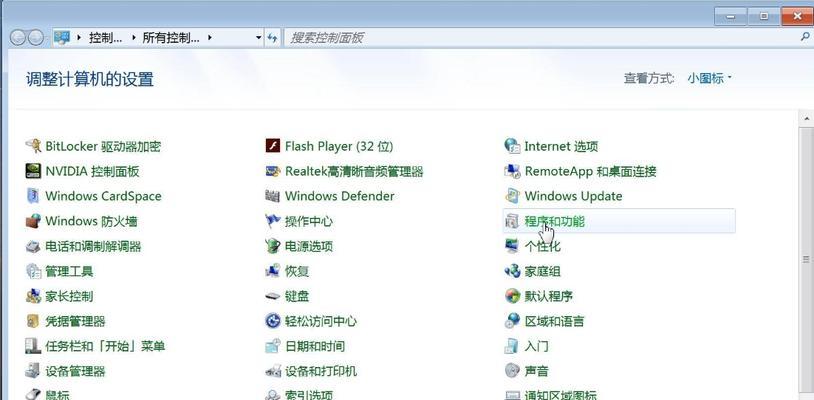Screen dimensions: 814x400
Task: Go forward with the Forward arrow button
Action: (35, 37)
